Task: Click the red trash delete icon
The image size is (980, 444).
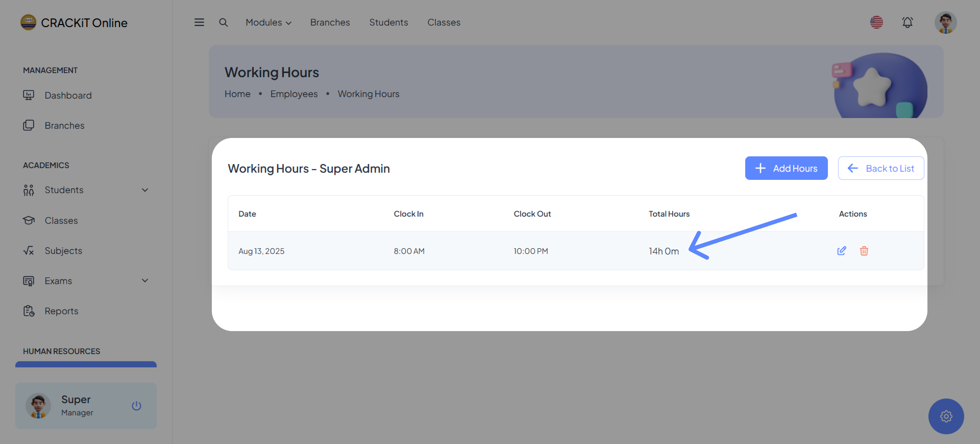Action: 864,251
